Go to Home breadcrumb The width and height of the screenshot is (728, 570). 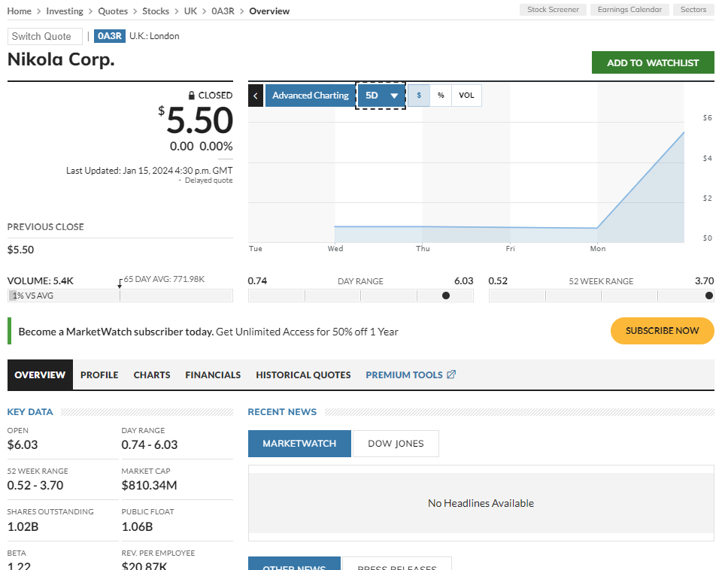[19, 11]
